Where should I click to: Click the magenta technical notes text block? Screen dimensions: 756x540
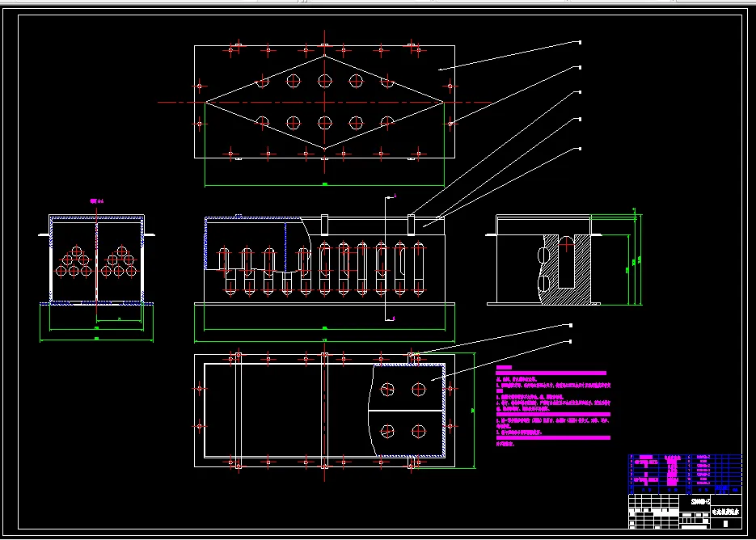click(554, 407)
